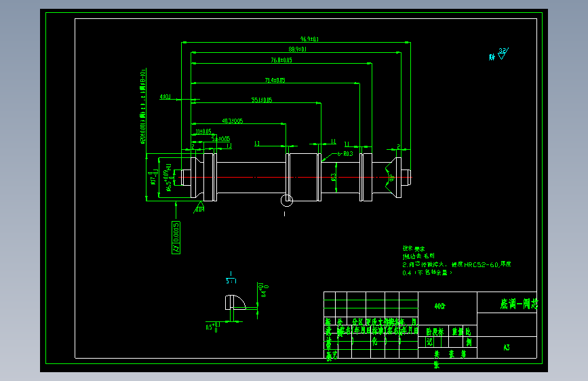
Task: Select the ø6.5 +0.09 H11 dimension
Action: tap(168, 177)
